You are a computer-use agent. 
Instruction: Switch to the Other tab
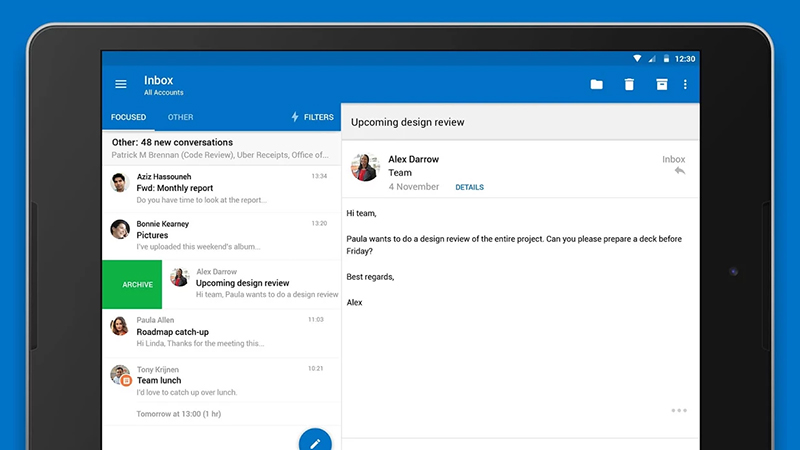click(181, 117)
